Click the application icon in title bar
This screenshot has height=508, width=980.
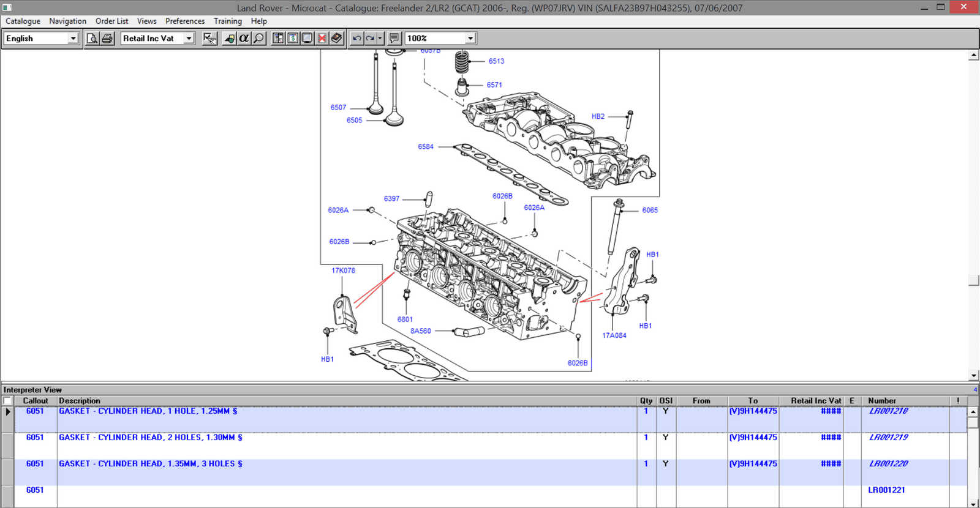coord(7,8)
